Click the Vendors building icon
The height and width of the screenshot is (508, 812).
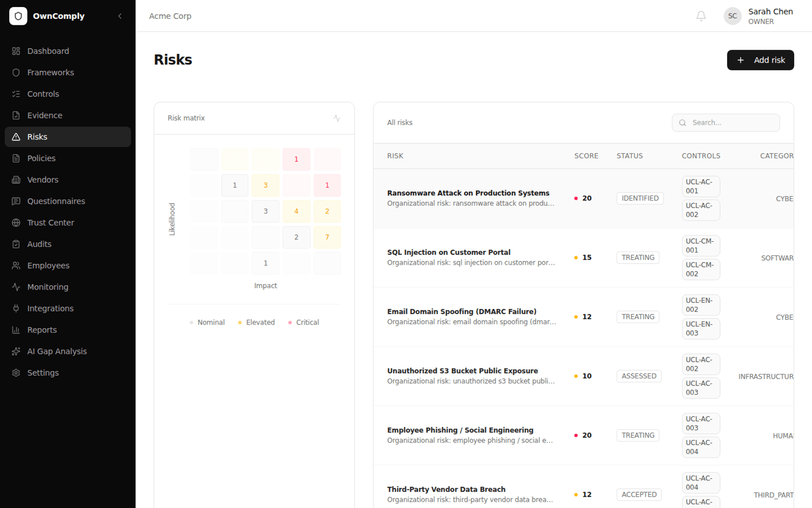pyautogui.click(x=16, y=180)
